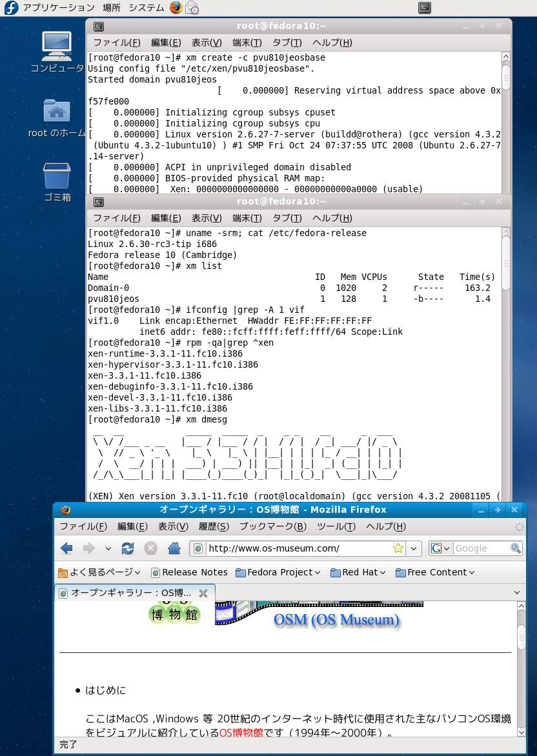
Task: Open the アプリケーション menu
Action: point(58,7)
